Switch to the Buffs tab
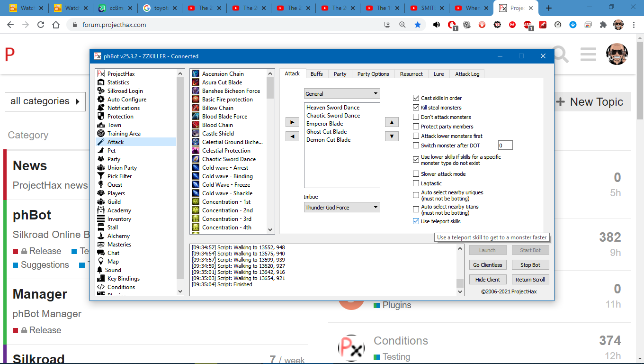This screenshot has width=644, height=364. [316, 74]
